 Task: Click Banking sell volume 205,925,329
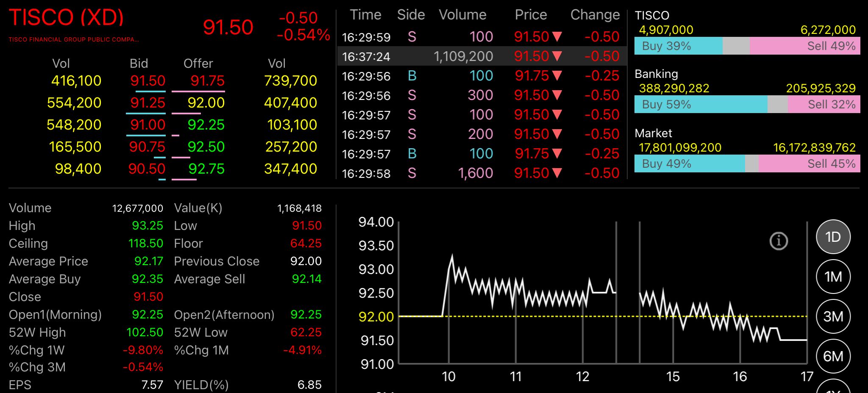[x=821, y=88]
